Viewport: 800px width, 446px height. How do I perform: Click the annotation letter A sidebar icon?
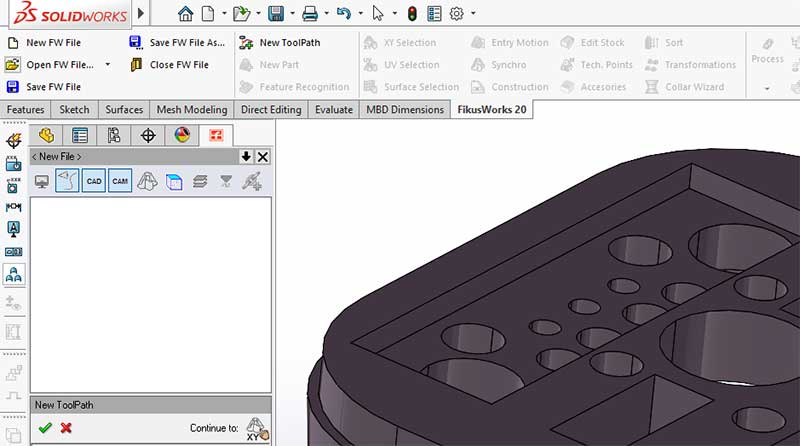tap(13, 229)
